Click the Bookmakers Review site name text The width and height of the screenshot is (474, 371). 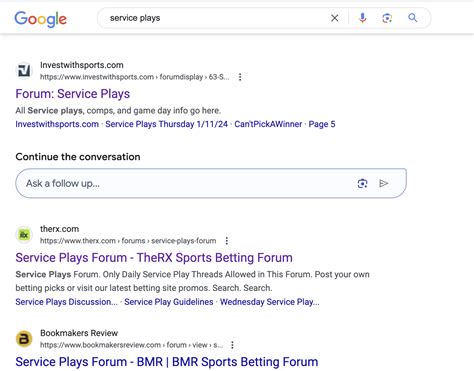coord(79,333)
